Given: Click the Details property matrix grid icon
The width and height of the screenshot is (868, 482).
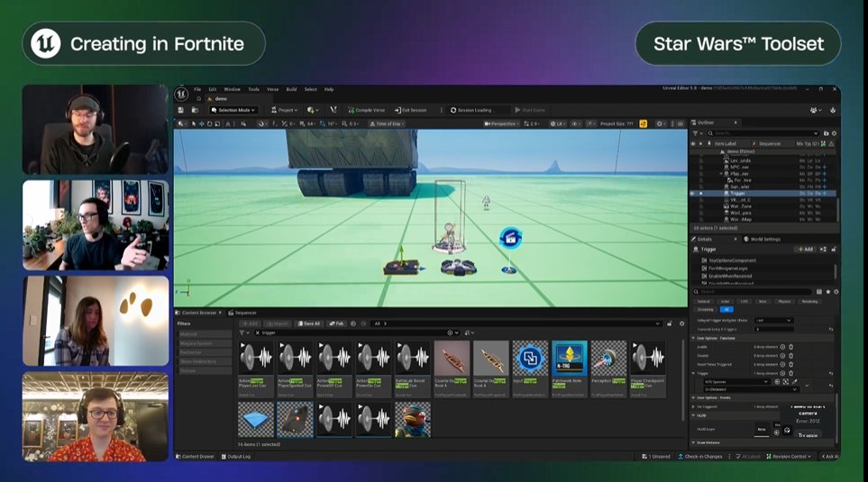Looking at the screenshot, I should (x=819, y=292).
